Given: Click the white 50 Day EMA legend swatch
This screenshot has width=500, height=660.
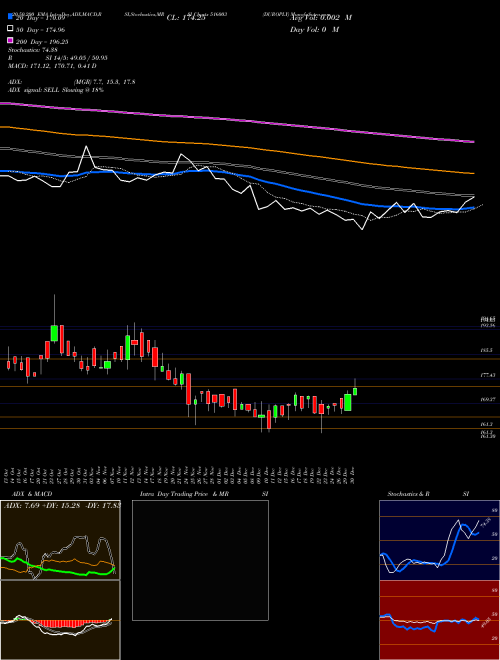Looking at the screenshot, I should coord(10,29).
